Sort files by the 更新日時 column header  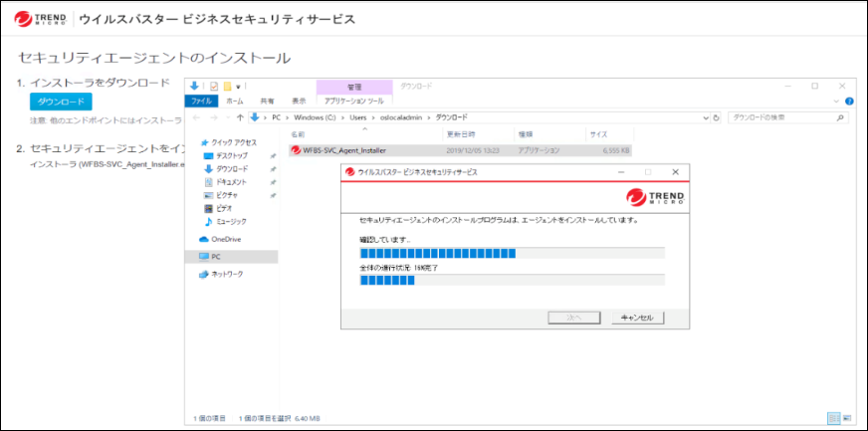[x=460, y=133]
